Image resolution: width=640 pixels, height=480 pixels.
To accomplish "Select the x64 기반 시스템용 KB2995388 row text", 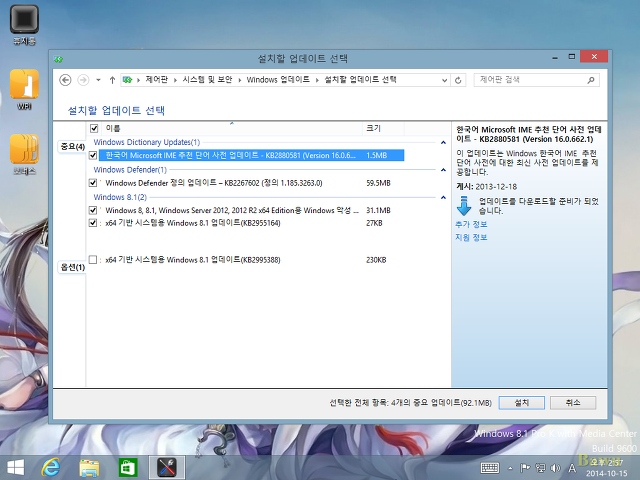I will point(193,260).
